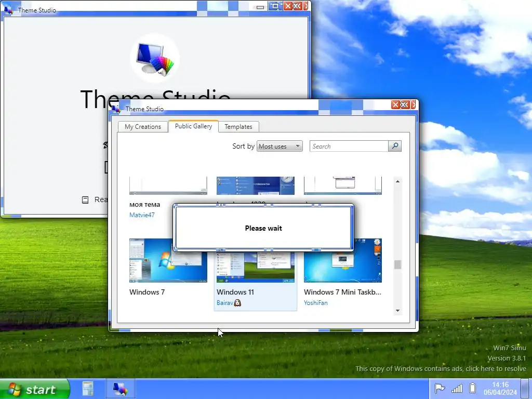Open the Windows 7 theme thumbnail
The width and height of the screenshot is (532, 399).
[168, 261]
